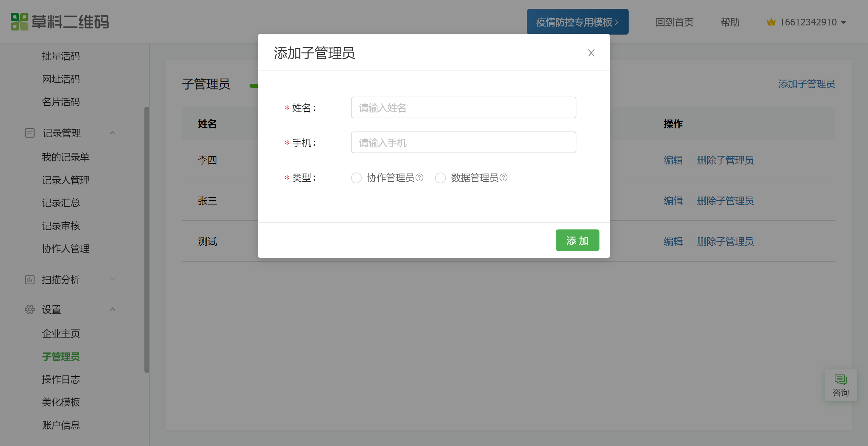Click the 扫描分析 chart icon
The width and height of the screenshot is (868, 446).
(30, 280)
